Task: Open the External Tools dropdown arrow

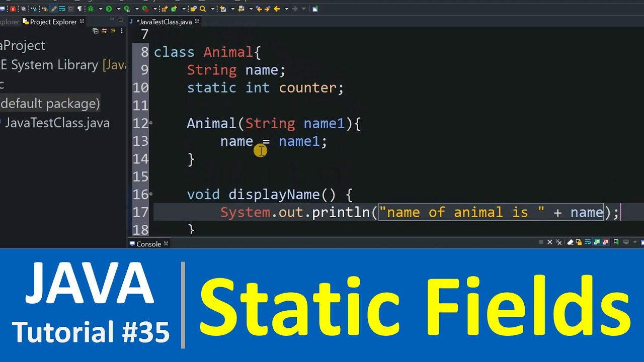Action: [x=155, y=9]
